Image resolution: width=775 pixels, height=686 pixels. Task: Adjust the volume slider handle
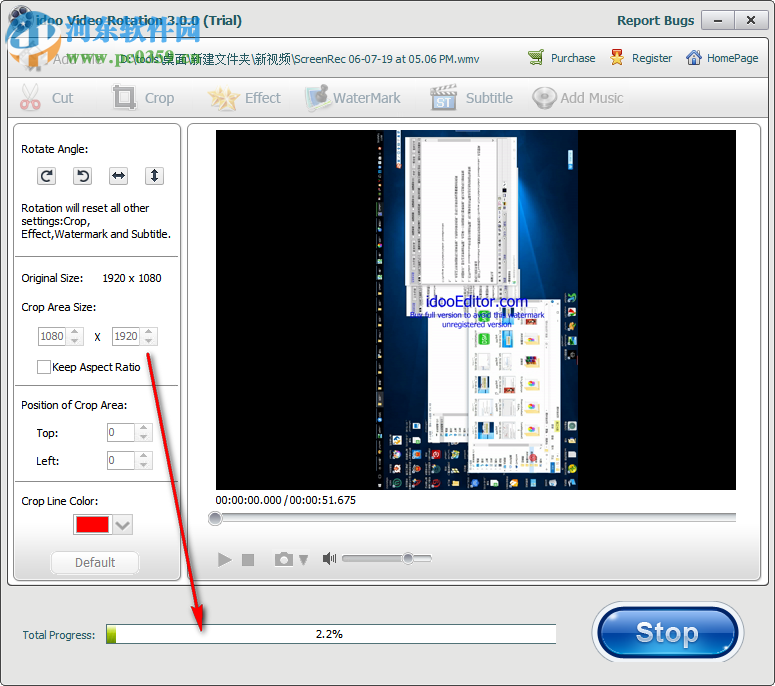(x=408, y=558)
